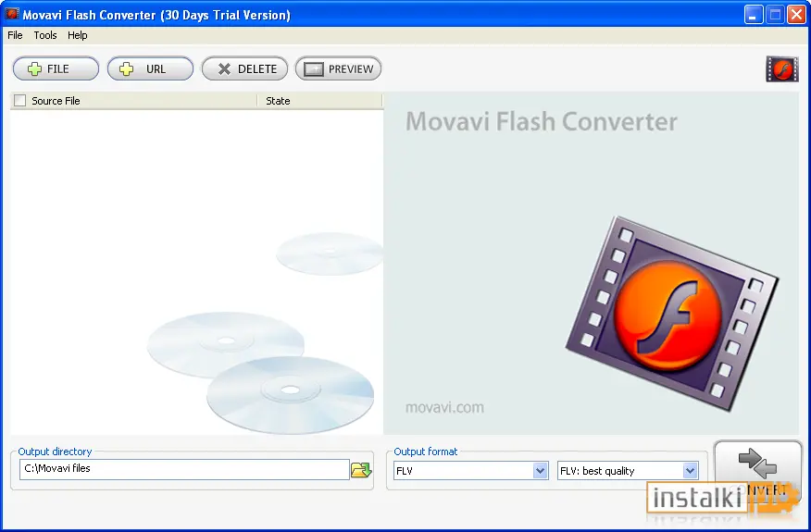This screenshot has width=811, height=532.
Task: Minimize the Movavi Flash Converter window
Action: [754, 15]
